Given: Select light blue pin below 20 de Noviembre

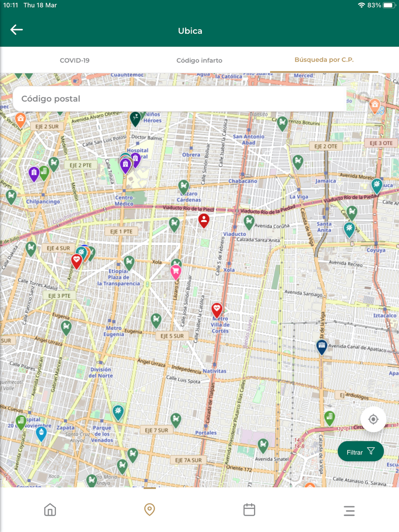Looking at the screenshot, I should (x=41, y=434).
